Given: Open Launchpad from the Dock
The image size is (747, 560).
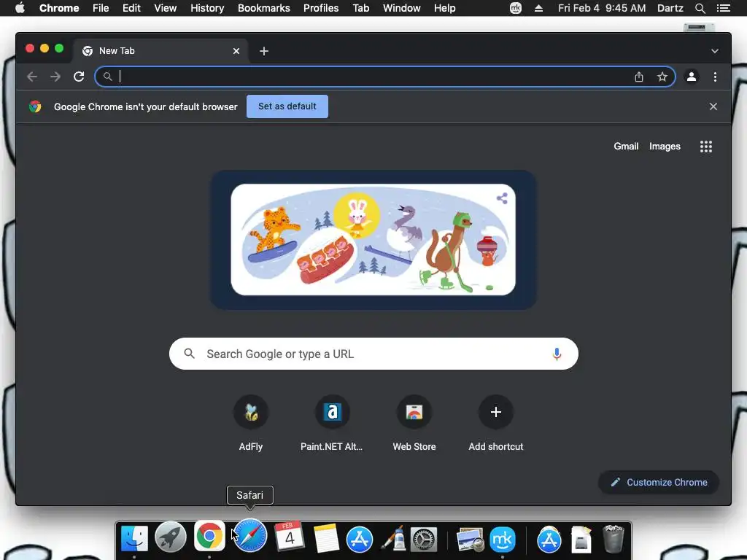Looking at the screenshot, I should click(x=171, y=538).
